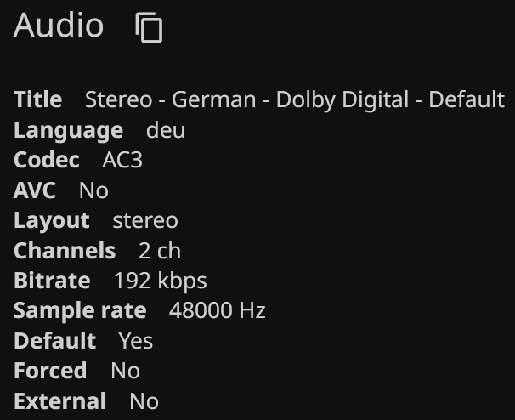Select the Language field label
Image resolution: width=515 pixels, height=420 pixels.
(x=69, y=131)
